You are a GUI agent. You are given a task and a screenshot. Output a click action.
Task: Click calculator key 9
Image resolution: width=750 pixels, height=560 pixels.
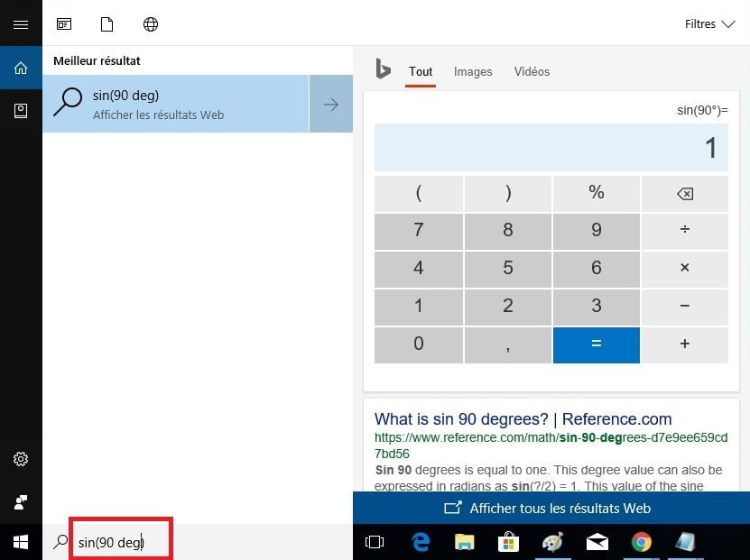coord(596,231)
